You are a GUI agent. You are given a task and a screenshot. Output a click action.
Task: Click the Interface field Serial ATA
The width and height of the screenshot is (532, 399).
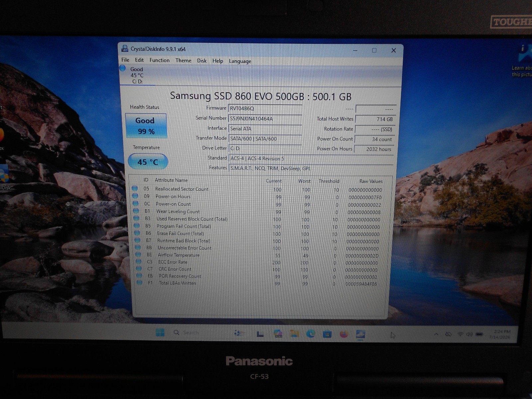pyautogui.click(x=265, y=129)
